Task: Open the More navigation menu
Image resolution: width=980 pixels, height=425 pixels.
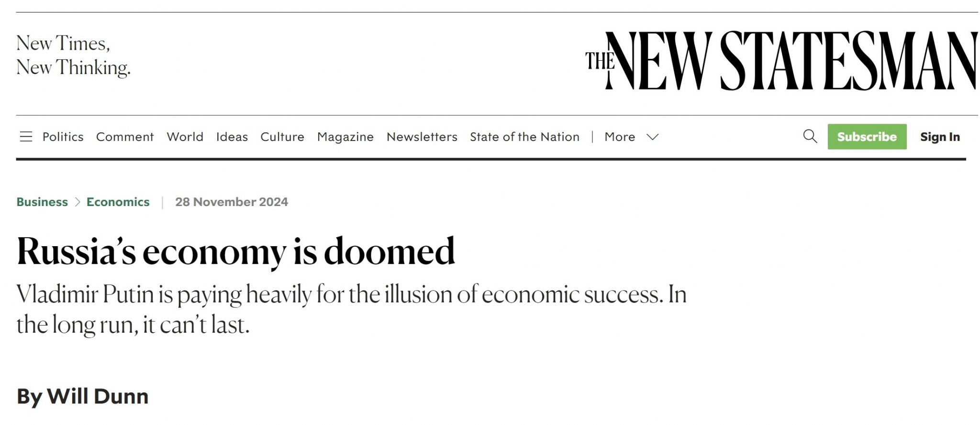Action: click(620, 137)
